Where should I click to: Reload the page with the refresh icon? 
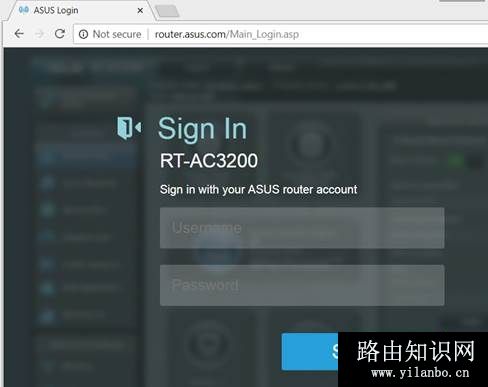[60, 34]
